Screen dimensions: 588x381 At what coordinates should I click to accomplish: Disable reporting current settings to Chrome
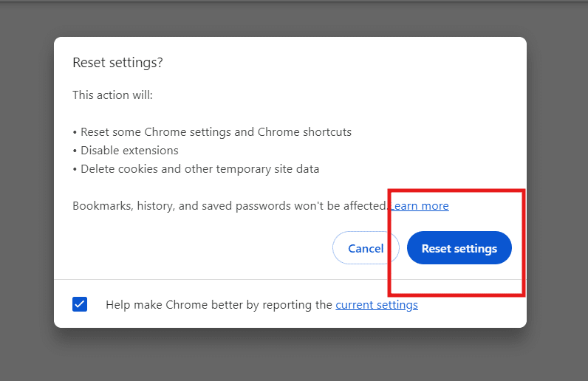coord(80,304)
